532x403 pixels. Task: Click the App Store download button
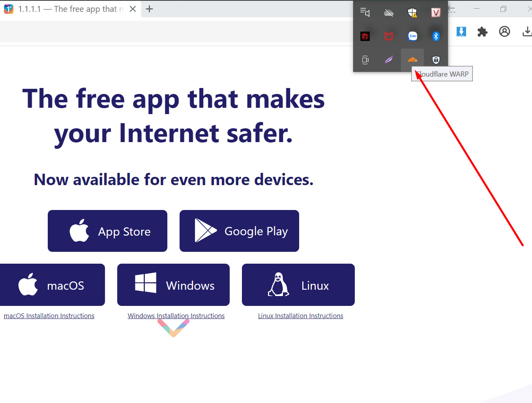point(107,231)
